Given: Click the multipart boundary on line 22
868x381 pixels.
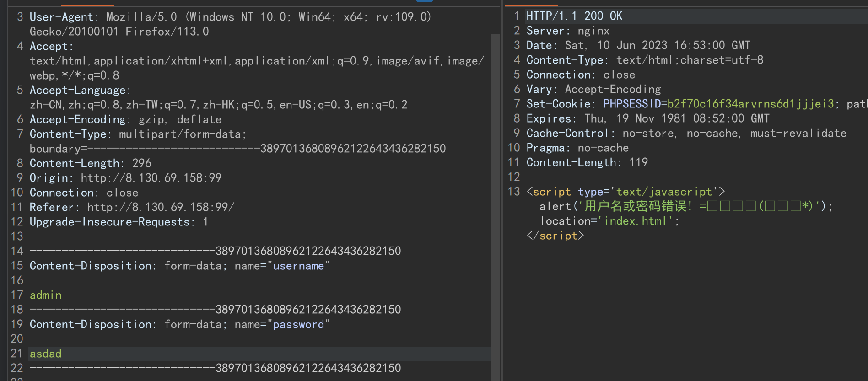Looking at the screenshot, I should coord(215,368).
